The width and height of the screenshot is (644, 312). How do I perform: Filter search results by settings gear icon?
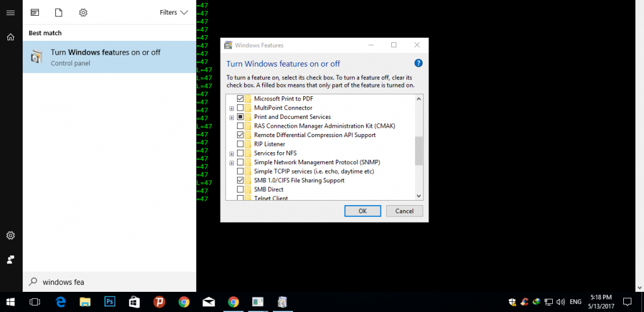[x=83, y=13]
